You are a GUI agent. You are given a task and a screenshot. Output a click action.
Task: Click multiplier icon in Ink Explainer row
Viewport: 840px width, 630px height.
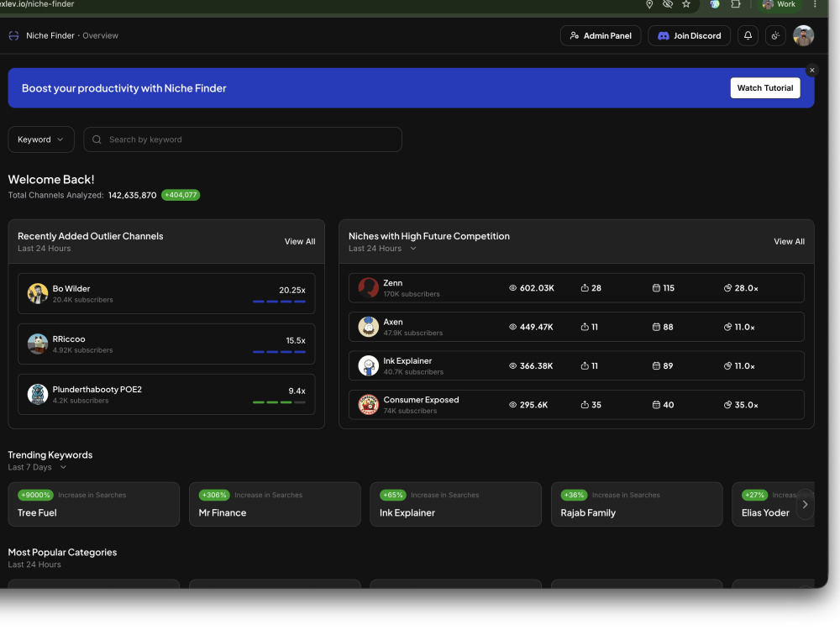pos(727,366)
